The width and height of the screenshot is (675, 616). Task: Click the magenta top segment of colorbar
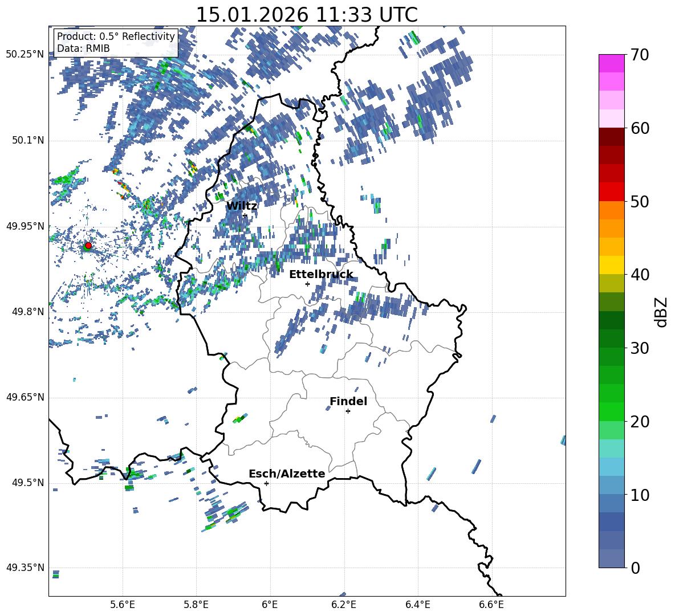click(x=611, y=63)
